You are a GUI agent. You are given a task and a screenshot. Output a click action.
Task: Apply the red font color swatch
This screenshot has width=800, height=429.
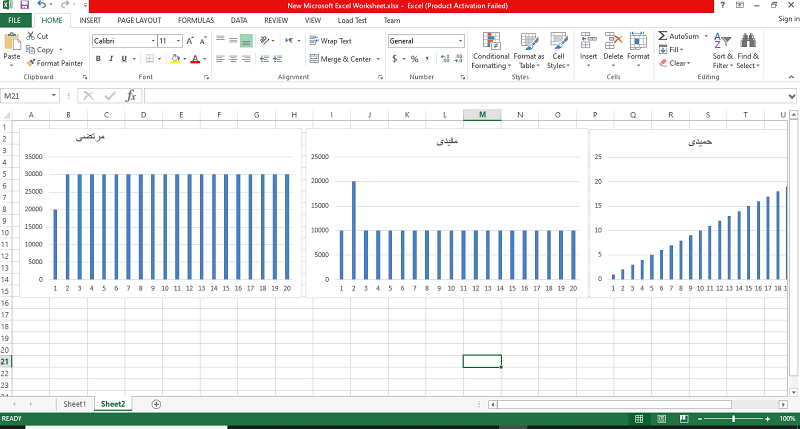(195, 59)
